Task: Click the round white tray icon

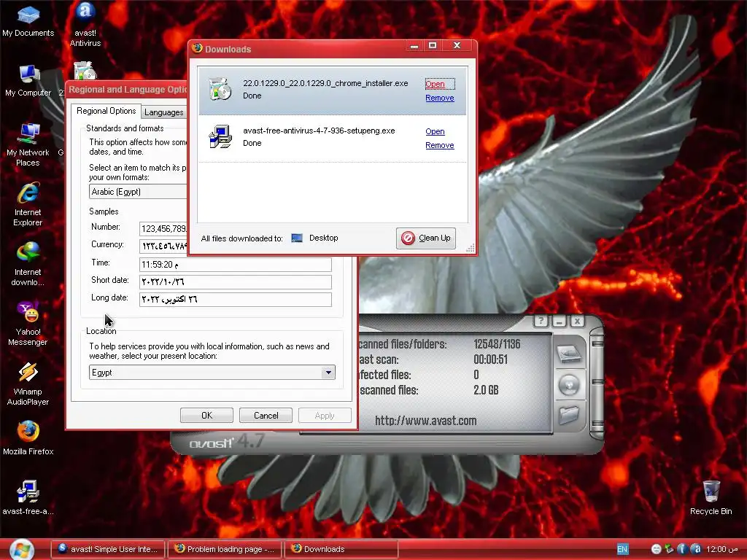Action: click(656, 549)
